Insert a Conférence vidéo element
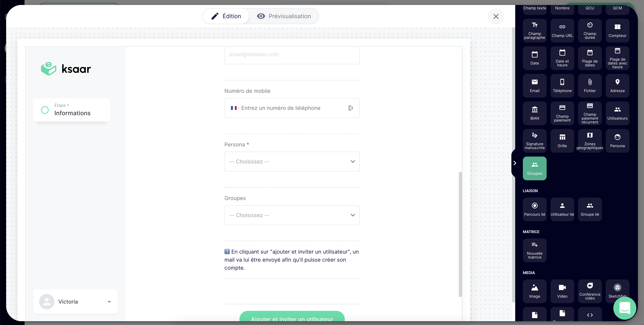Image resolution: width=644 pixels, height=325 pixels. (590, 291)
